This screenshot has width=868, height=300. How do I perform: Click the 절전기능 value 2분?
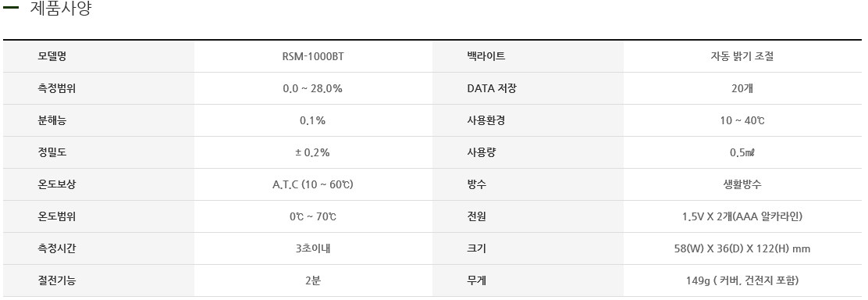pos(313,280)
